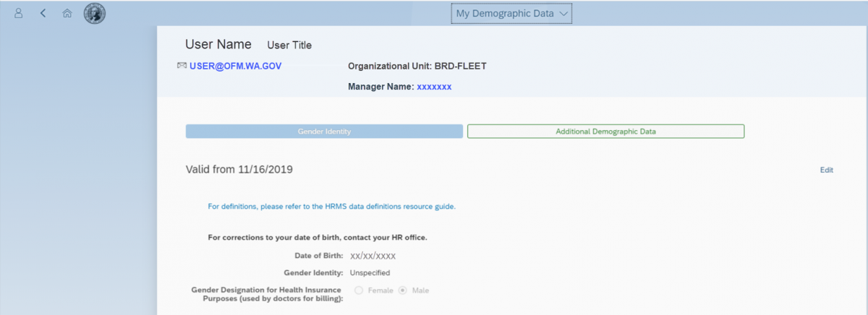Image resolution: width=868 pixels, height=315 pixels.
Task: Click the envelope icon beside the email
Action: coord(182,65)
